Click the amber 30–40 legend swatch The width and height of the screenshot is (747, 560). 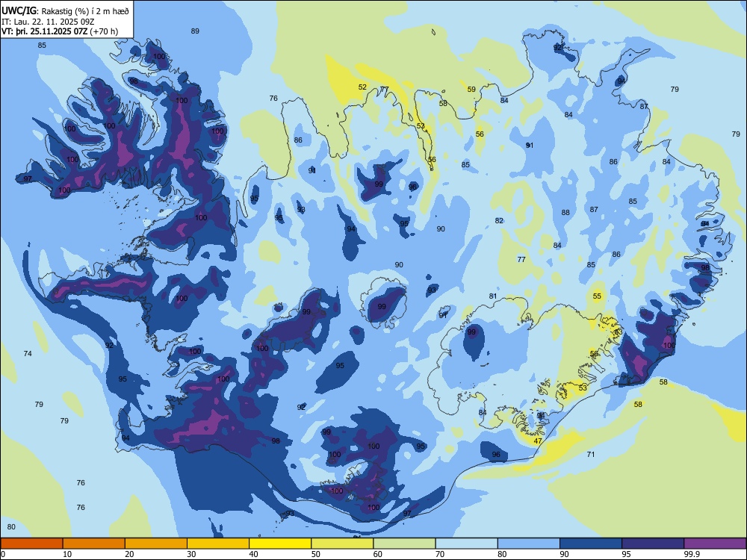click(x=218, y=544)
